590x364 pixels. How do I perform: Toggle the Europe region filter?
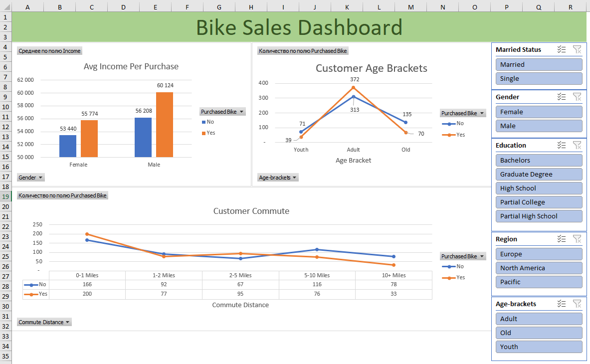539,254
